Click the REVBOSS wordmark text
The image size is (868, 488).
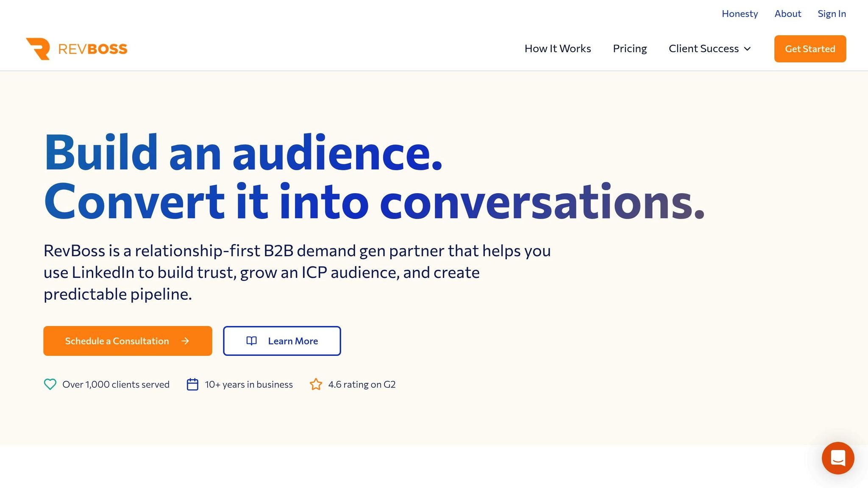(x=92, y=49)
